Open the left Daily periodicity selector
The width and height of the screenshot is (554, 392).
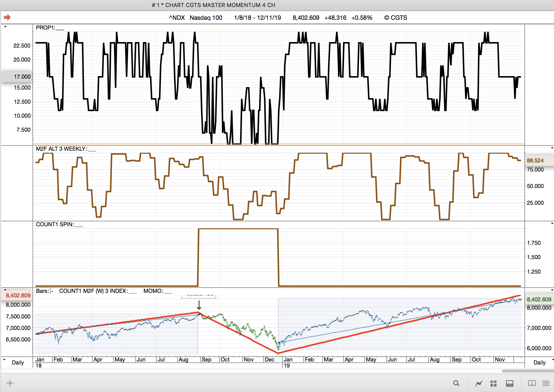point(18,362)
